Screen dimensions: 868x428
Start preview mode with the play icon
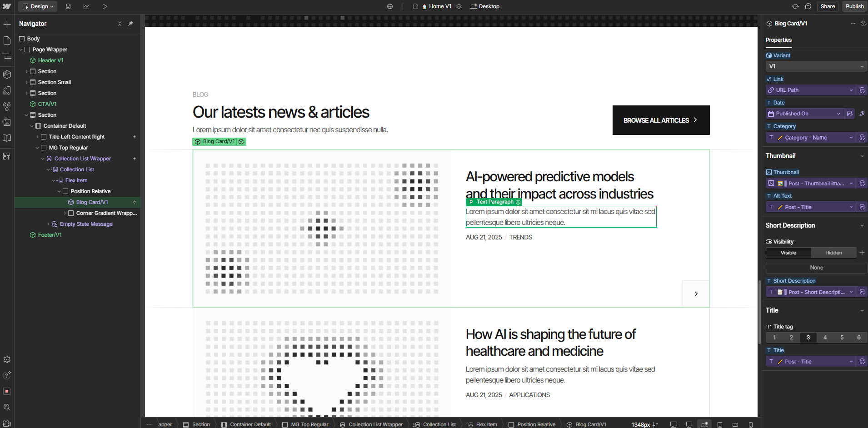click(x=105, y=6)
